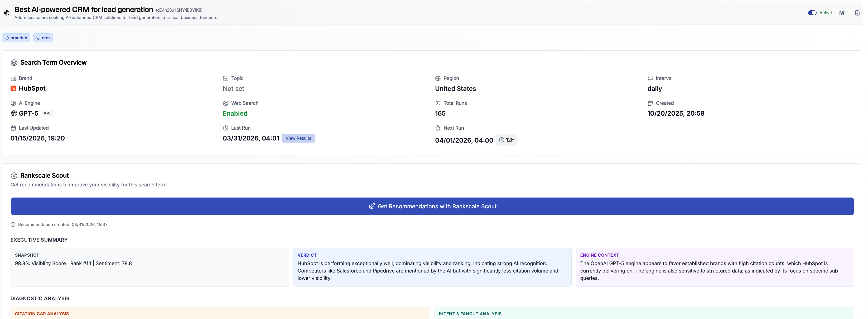Click the Next Run stopwatch icon
Image resolution: width=868 pixels, height=319 pixels.
(438, 128)
